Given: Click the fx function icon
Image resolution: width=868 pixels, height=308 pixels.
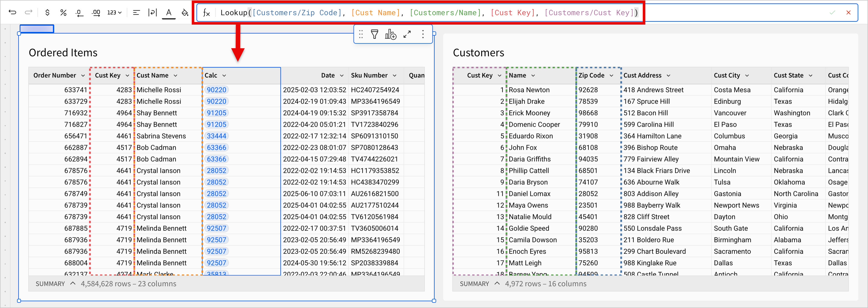Looking at the screenshot, I should (x=207, y=13).
